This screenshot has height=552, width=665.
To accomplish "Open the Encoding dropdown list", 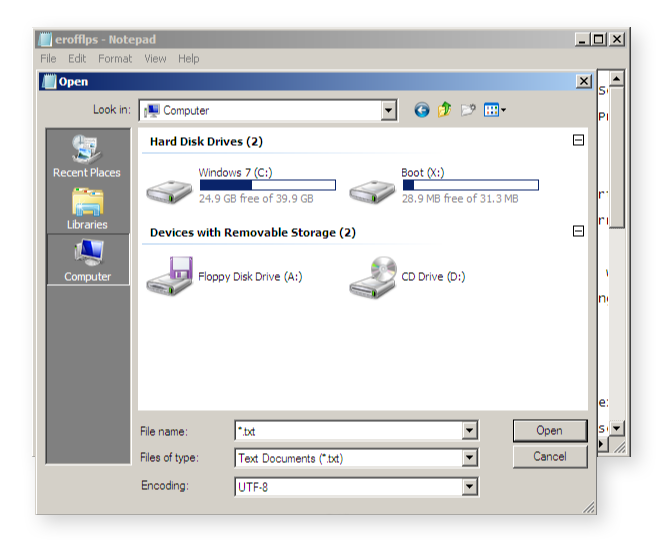I will pyautogui.click(x=469, y=487).
